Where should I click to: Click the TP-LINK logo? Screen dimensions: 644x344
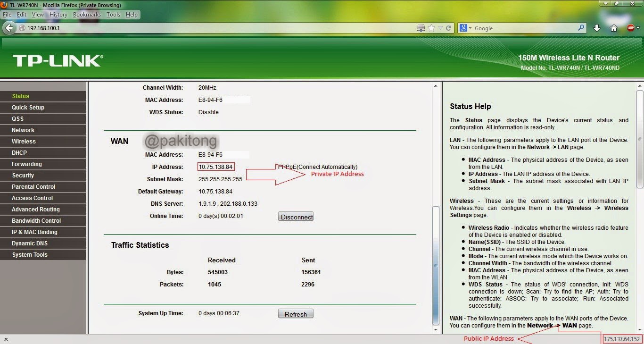coord(58,61)
